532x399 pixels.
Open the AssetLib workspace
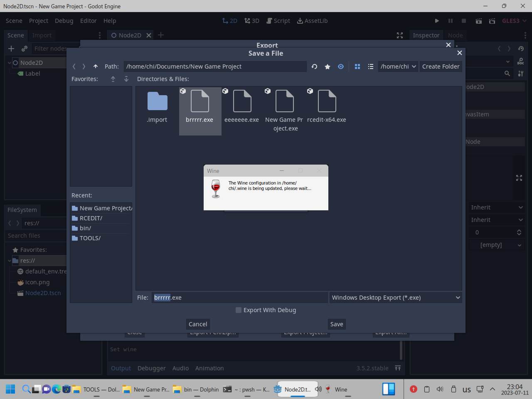click(312, 21)
